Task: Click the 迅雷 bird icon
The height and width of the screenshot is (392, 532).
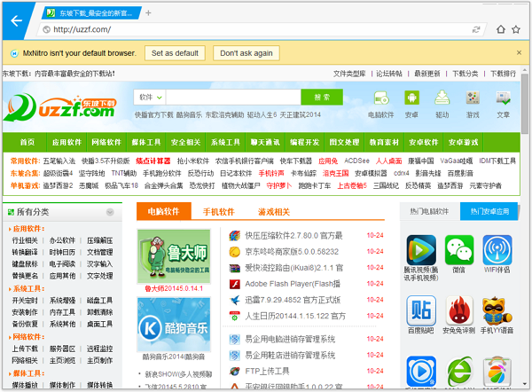Action: pyautogui.click(x=234, y=300)
